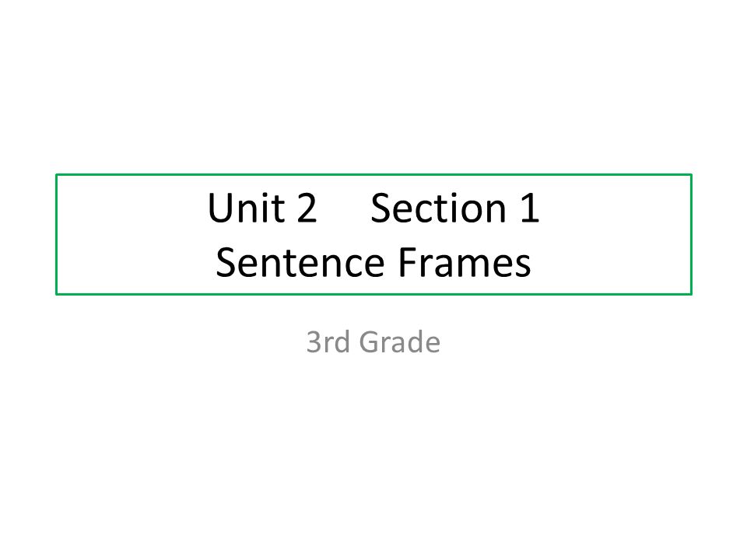
Task: Select the left edge of the green title border
Action: coord(57,234)
